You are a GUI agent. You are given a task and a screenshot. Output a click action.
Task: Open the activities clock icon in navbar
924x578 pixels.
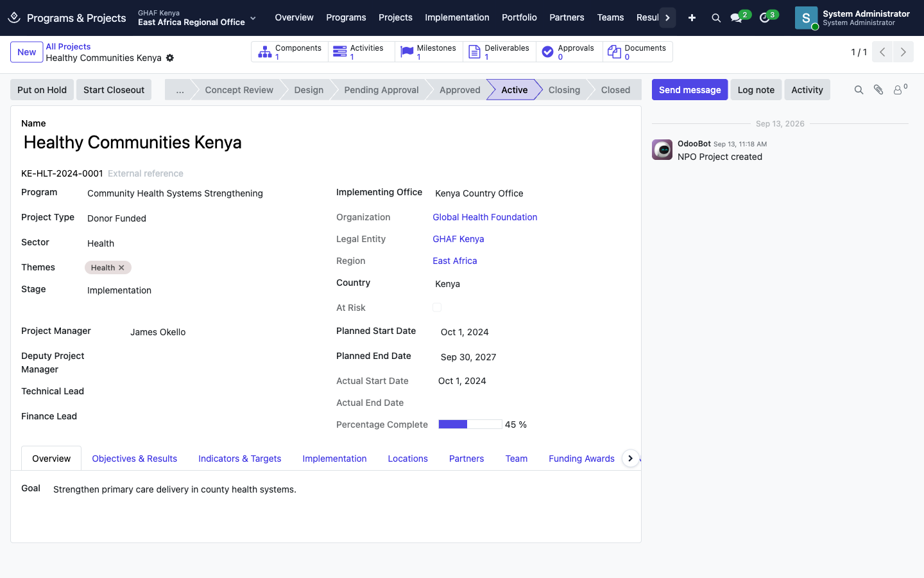click(764, 18)
